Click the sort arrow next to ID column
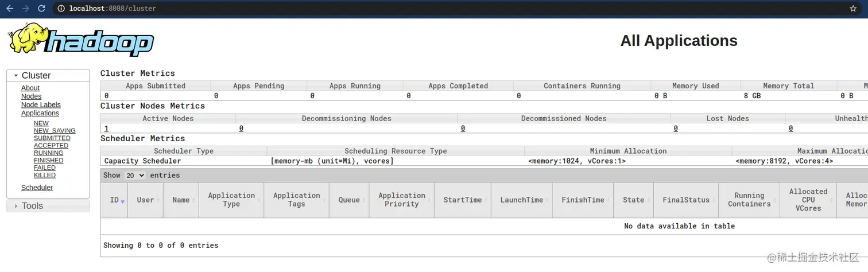The height and width of the screenshot is (272, 868). pos(122,201)
